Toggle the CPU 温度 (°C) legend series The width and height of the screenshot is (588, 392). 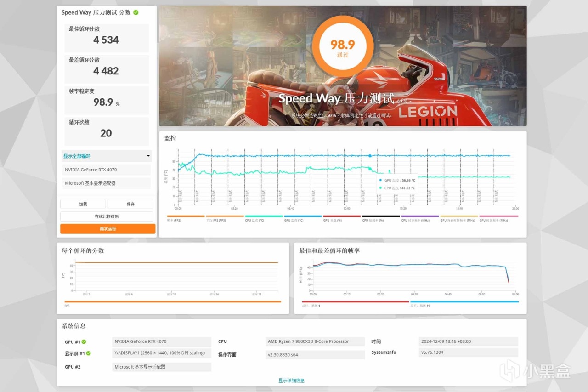tap(264, 219)
